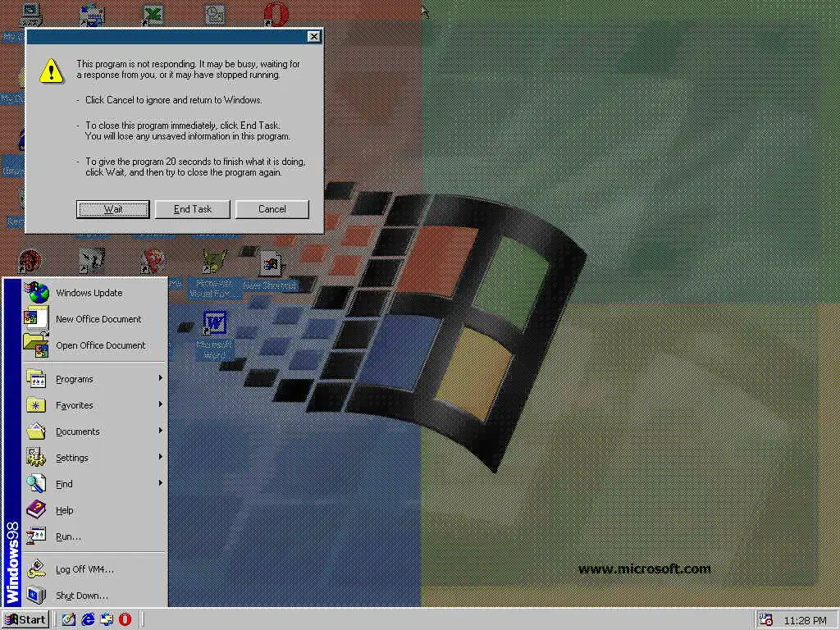Select Run... in the Start menu
Image resolution: width=840 pixels, height=630 pixels.
[94, 536]
